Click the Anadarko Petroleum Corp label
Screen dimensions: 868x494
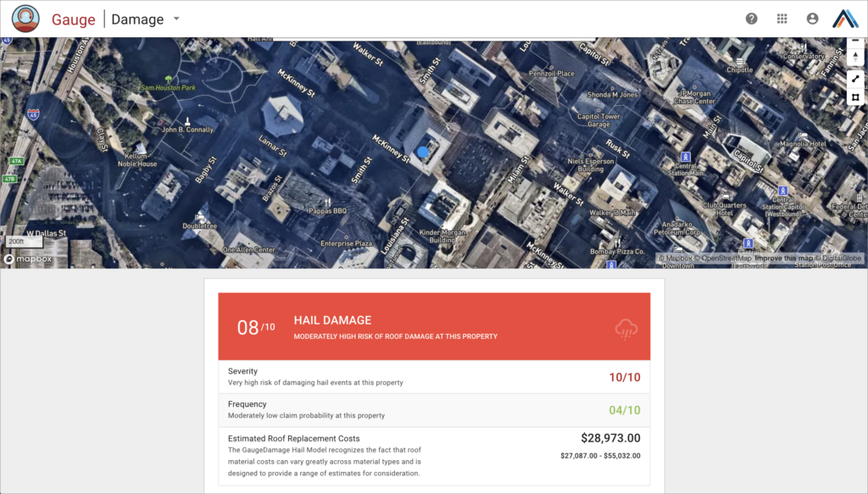[x=677, y=229]
